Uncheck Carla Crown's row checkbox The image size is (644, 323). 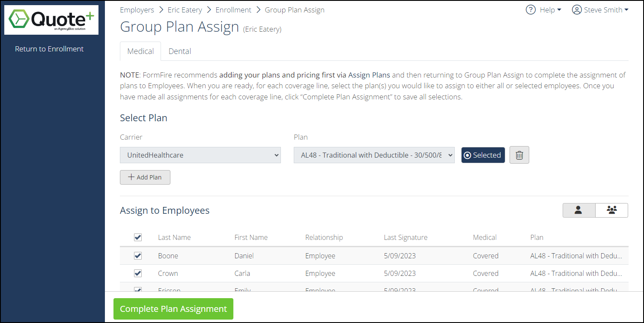(x=138, y=273)
